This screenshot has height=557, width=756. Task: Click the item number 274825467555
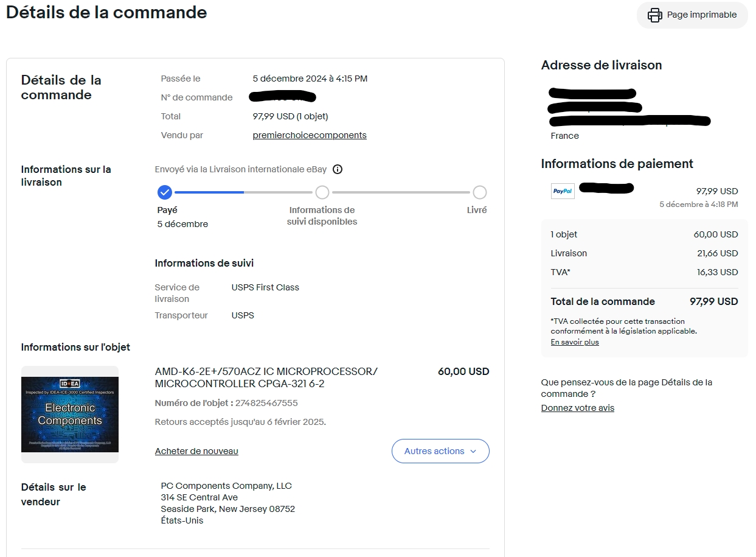(x=267, y=403)
